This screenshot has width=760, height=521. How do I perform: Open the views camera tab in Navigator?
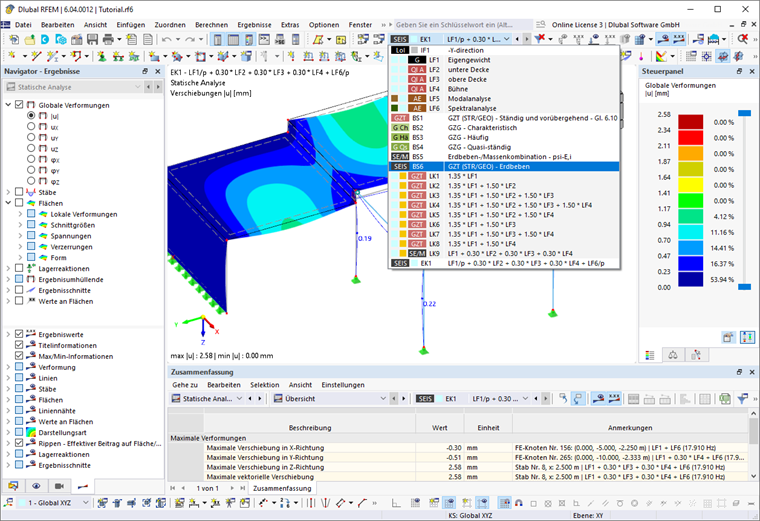tap(59, 486)
